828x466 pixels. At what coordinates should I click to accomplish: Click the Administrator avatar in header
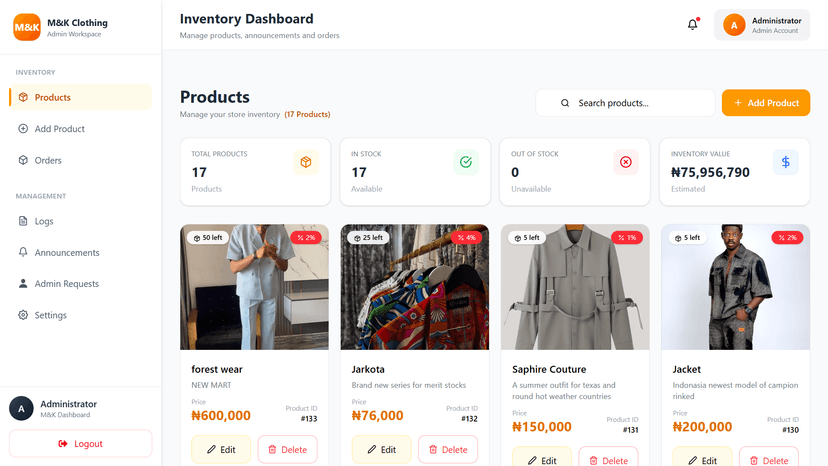point(734,25)
